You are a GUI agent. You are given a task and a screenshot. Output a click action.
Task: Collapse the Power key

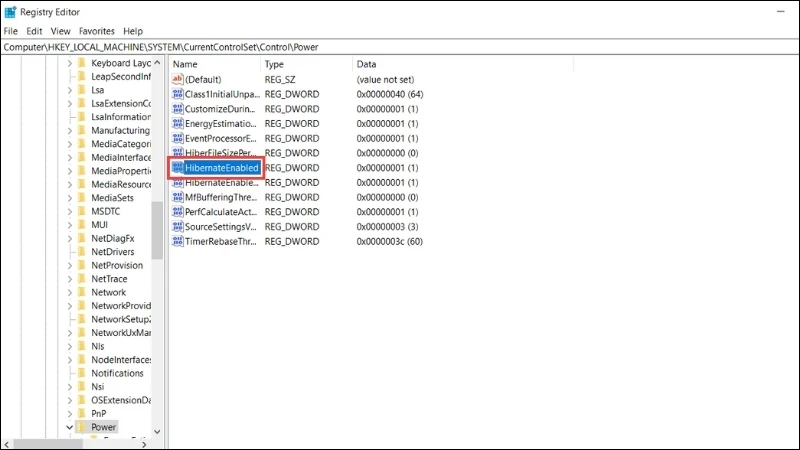(69, 427)
